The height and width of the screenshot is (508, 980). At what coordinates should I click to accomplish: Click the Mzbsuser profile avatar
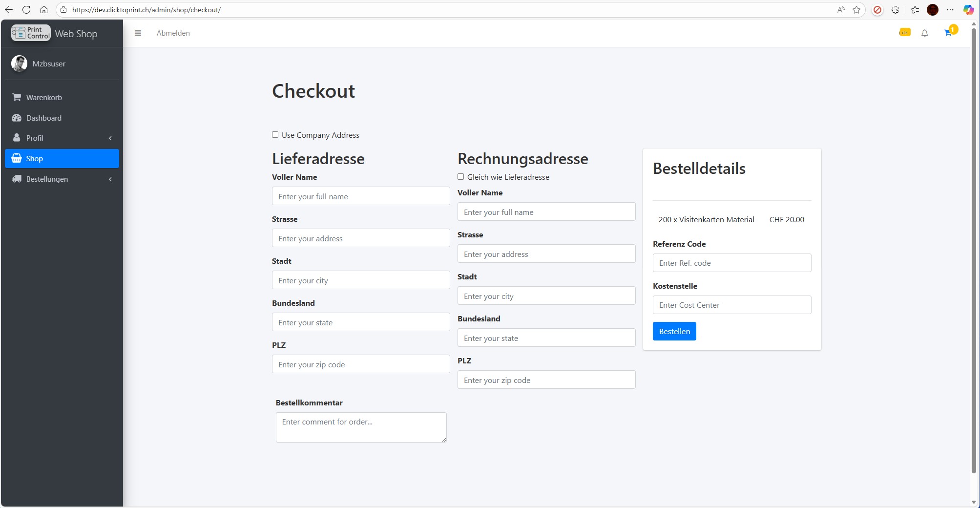[x=20, y=63]
